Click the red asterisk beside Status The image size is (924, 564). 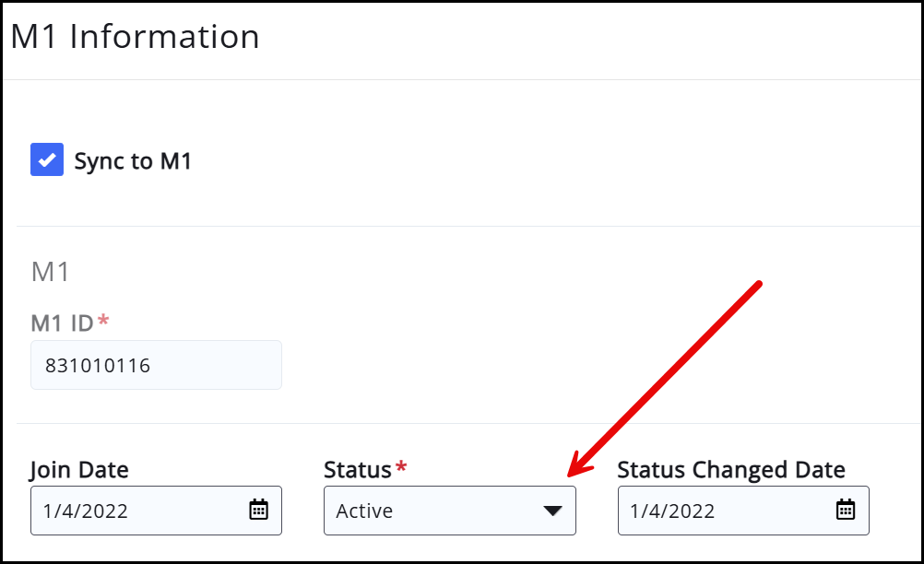click(x=401, y=469)
